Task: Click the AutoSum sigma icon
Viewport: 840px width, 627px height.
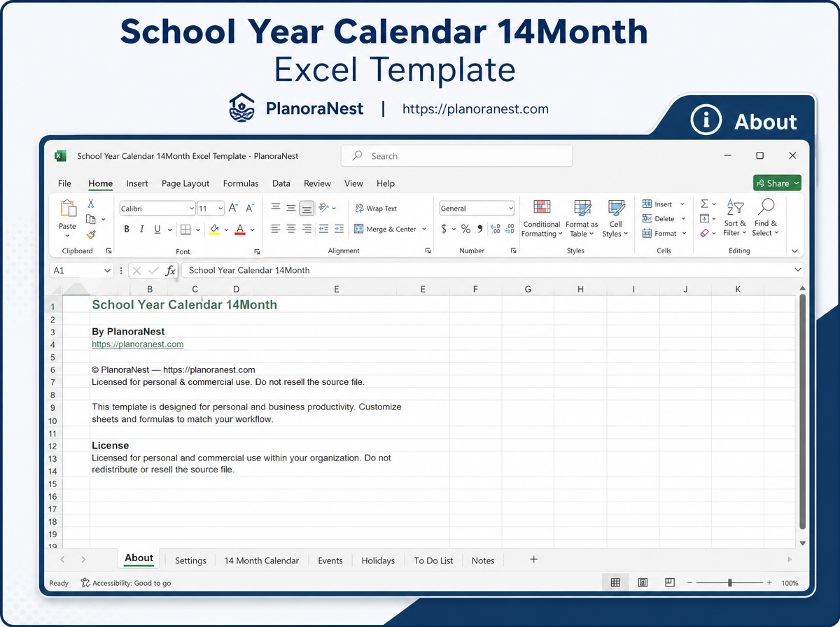Action: pyautogui.click(x=704, y=204)
